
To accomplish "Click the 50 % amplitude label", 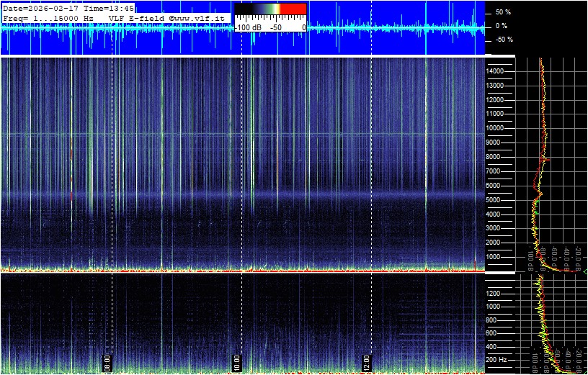I will [502, 12].
